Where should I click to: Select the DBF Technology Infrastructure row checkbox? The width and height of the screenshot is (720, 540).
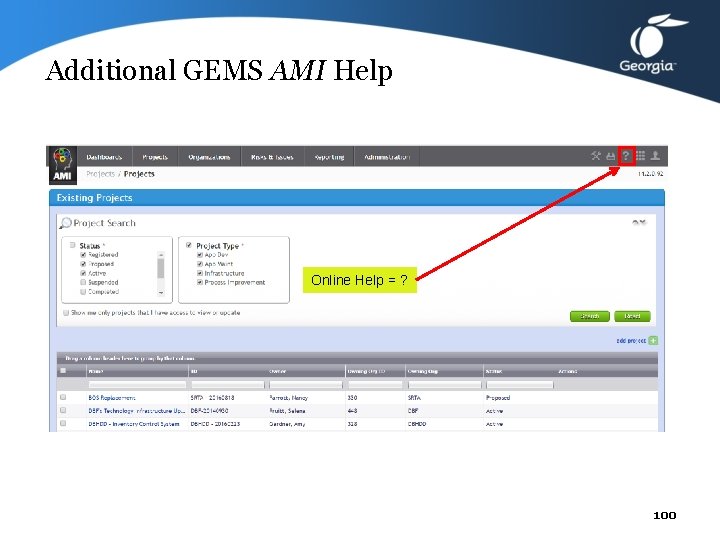click(x=63, y=410)
